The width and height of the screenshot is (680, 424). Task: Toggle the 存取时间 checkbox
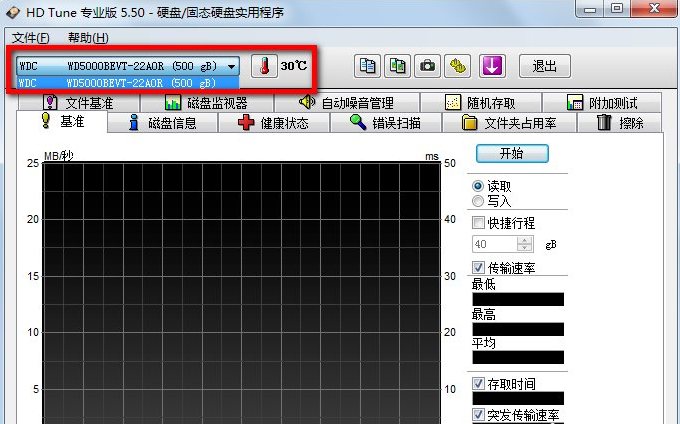pos(478,383)
